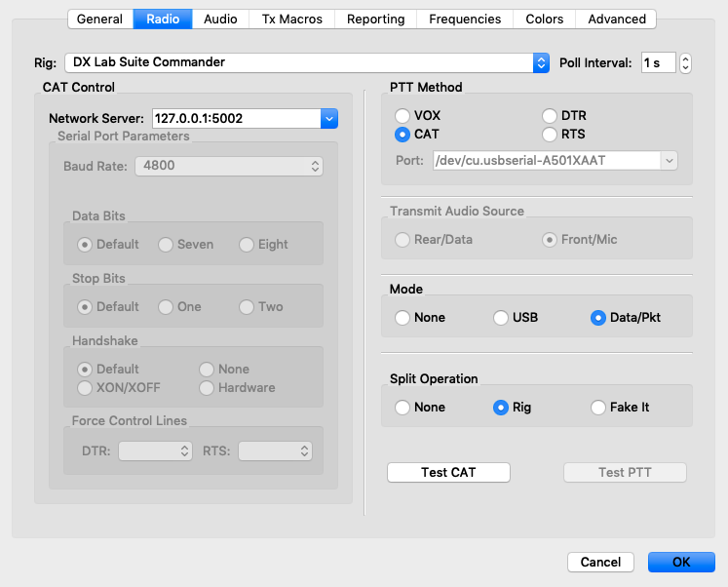Viewport: 728px width, 587px height.
Task: Click the Poll Interval value field
Action: tap(657, 62)
